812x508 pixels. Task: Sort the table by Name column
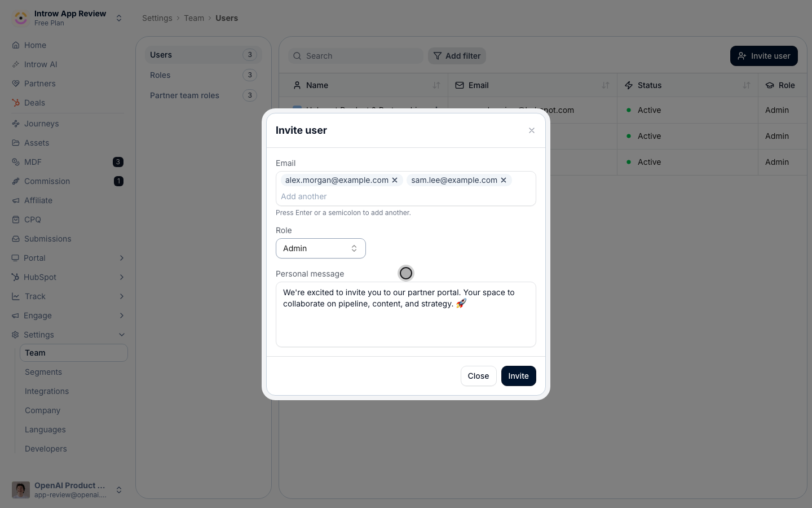(x=436, y=85)
